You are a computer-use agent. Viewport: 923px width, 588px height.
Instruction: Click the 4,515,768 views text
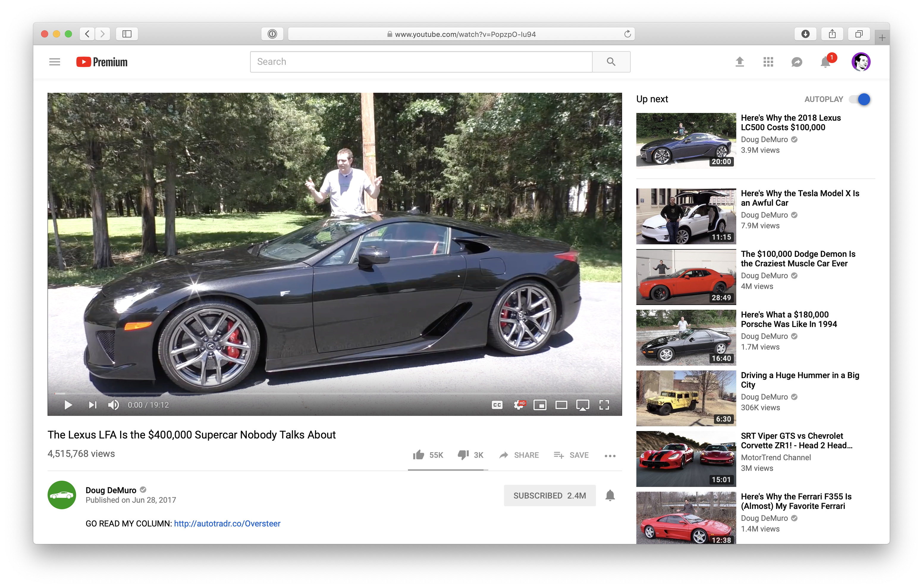pos(81,453)
